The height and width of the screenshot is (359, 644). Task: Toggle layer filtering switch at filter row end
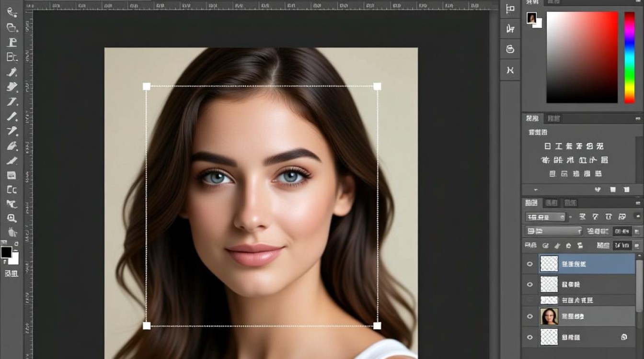[x=637, y=217]
